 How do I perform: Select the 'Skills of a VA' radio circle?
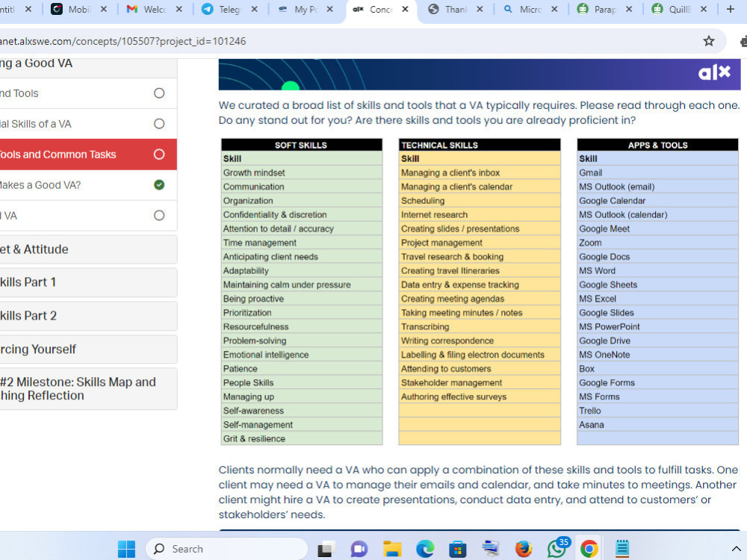click(x=159, y=124)
